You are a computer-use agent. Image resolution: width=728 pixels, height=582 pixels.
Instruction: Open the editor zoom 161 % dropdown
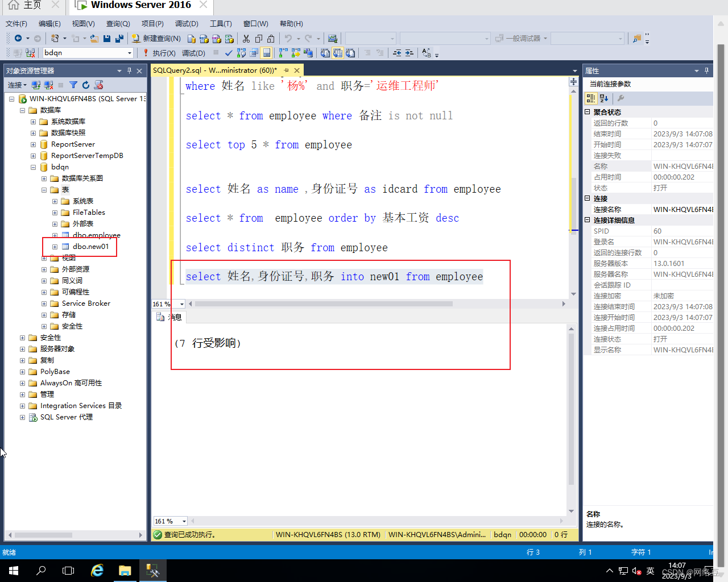[182, 304]
